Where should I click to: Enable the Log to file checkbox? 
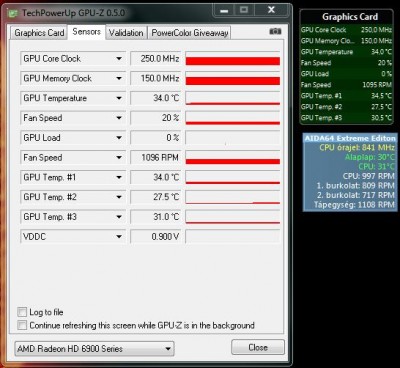click(22, 312)
